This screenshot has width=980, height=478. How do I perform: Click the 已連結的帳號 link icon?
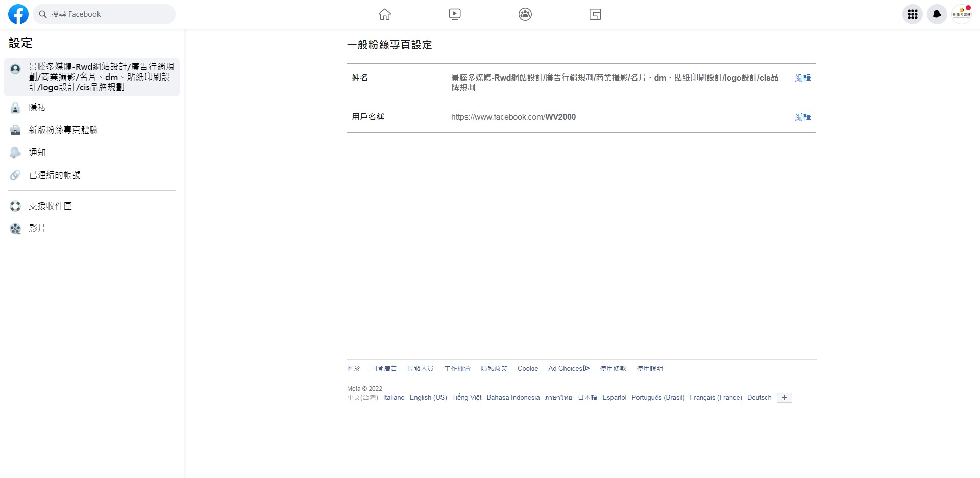15,175
